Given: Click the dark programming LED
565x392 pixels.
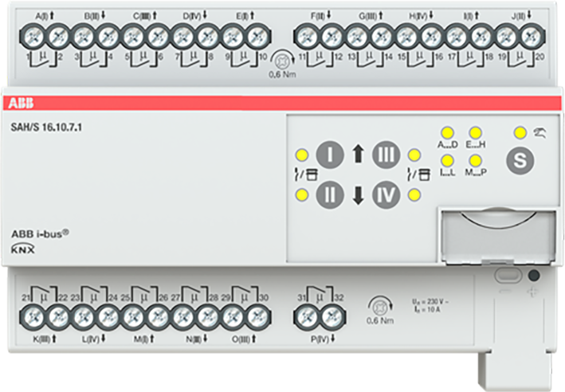Looking at the screenshot, I should (x=534, y=276).
